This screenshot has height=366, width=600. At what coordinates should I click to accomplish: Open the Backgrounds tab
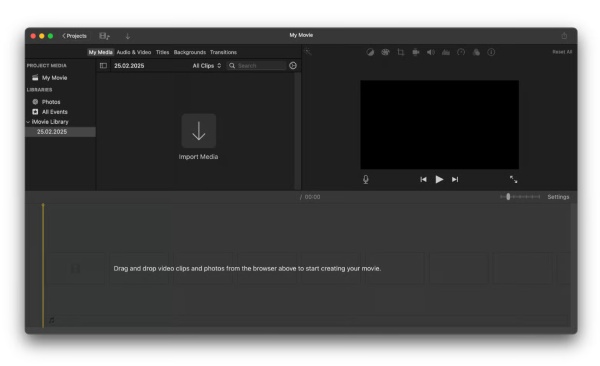pyautogui.click(x=190, y=52)
